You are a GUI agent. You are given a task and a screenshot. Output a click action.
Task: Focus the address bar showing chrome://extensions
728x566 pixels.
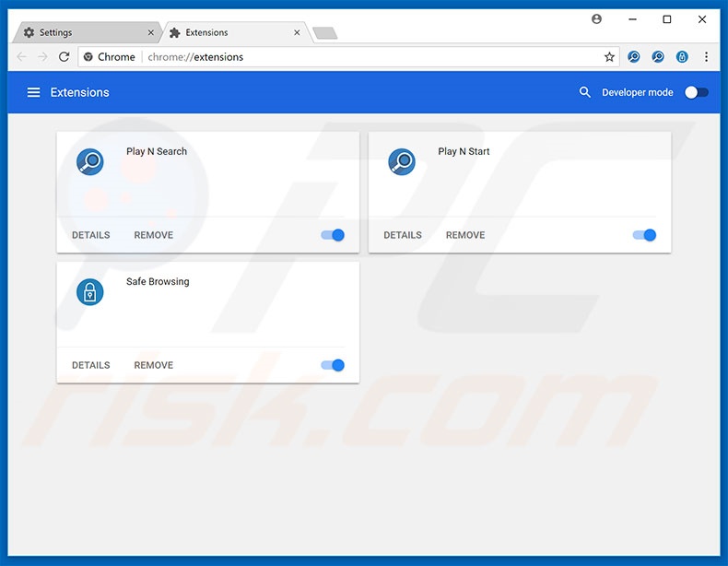348,56
